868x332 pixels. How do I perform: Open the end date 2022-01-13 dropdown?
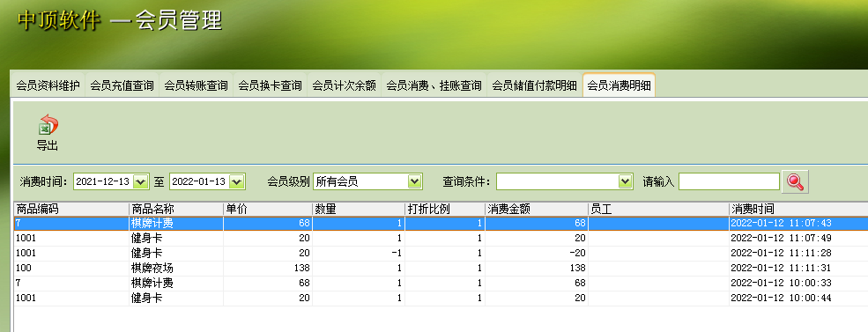tap(237, 181)
